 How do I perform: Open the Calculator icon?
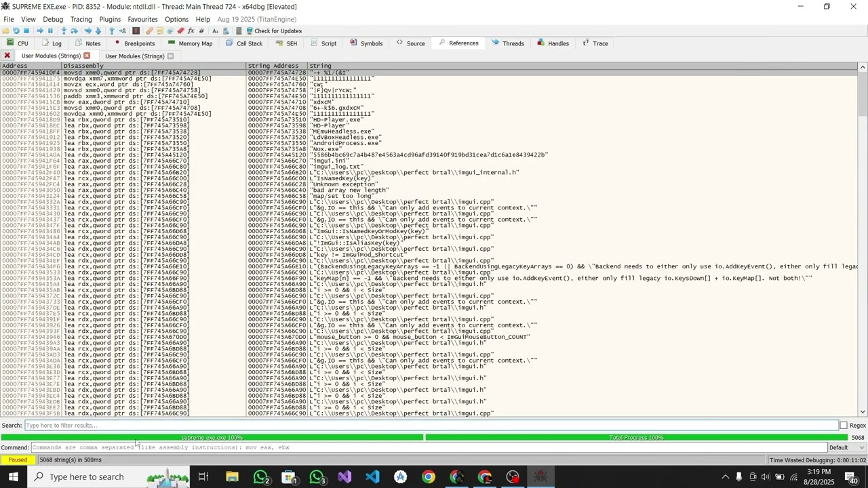[239, 30]
